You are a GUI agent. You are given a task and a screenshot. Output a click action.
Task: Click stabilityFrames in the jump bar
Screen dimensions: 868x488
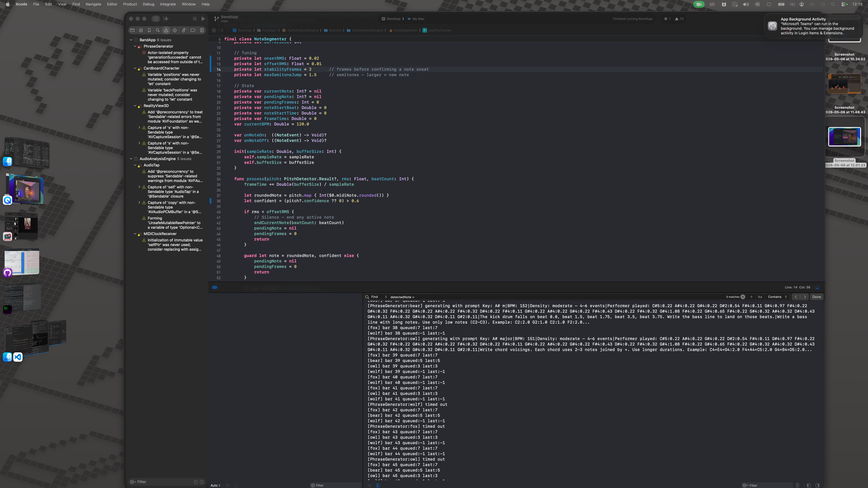[437, 30]
